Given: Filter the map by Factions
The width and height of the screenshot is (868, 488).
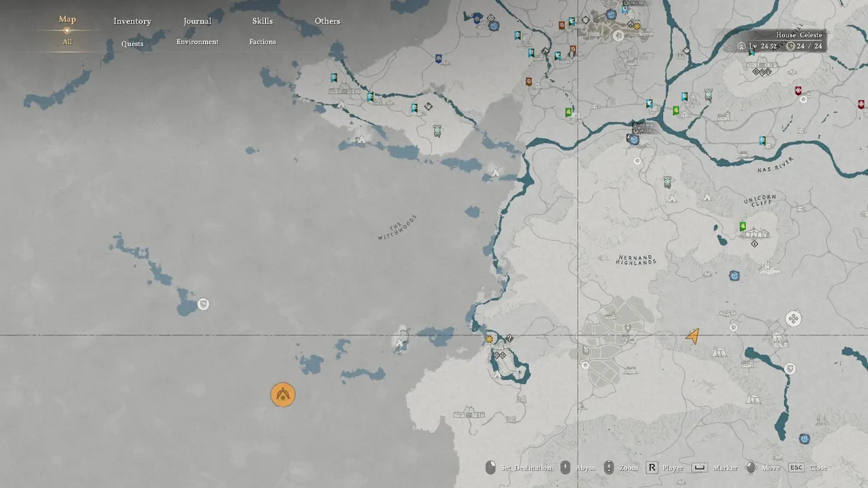Looking at the screenshot, I should 262,42.
